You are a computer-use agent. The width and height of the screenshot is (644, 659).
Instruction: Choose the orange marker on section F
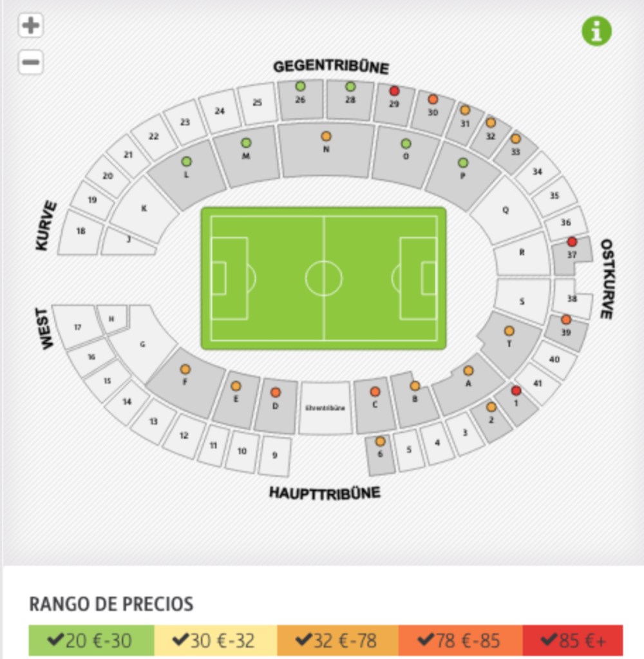[x=185, y=369]
